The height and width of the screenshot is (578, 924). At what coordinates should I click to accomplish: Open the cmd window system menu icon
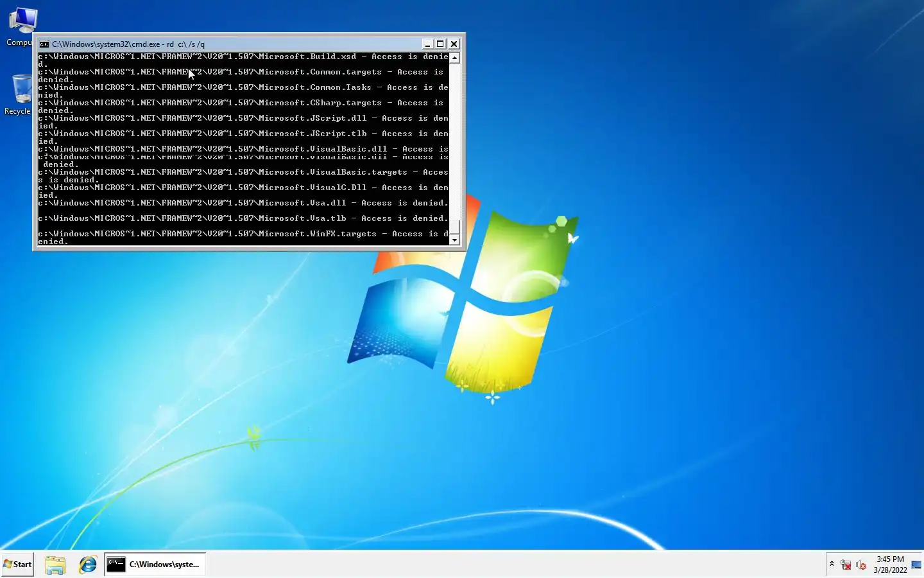tap(44, 44)
